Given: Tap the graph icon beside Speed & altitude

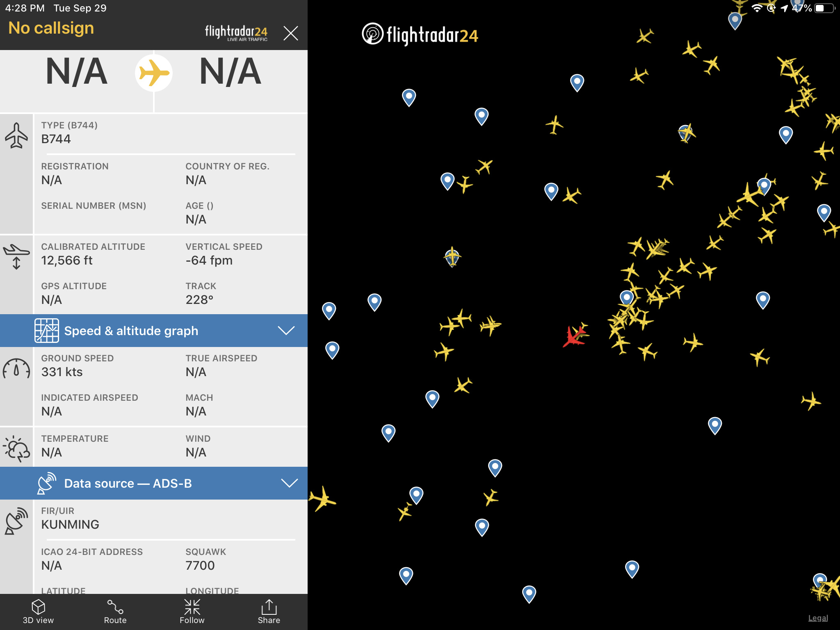Looking at the screenshot, I should (x=46, y=330).
